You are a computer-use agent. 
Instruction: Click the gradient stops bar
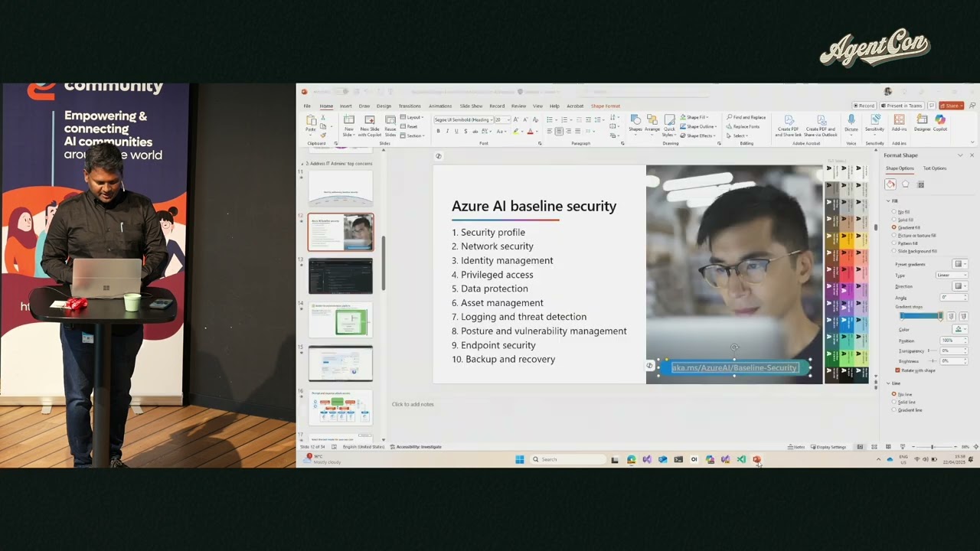(x=922, y=316)
